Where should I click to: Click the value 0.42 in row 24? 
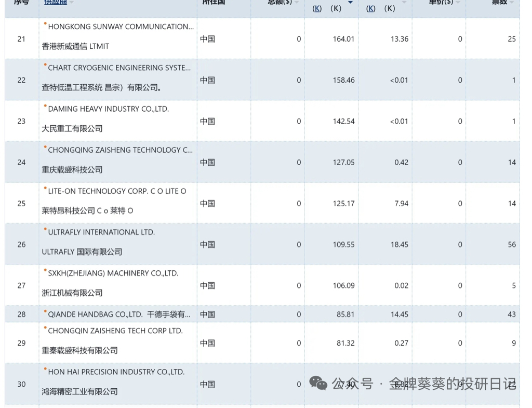pyautogui.click(x=402, y=162)
